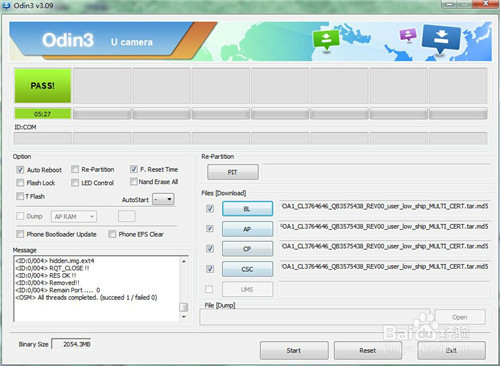Enable LED Control checkbox

(x=75, y=183)
